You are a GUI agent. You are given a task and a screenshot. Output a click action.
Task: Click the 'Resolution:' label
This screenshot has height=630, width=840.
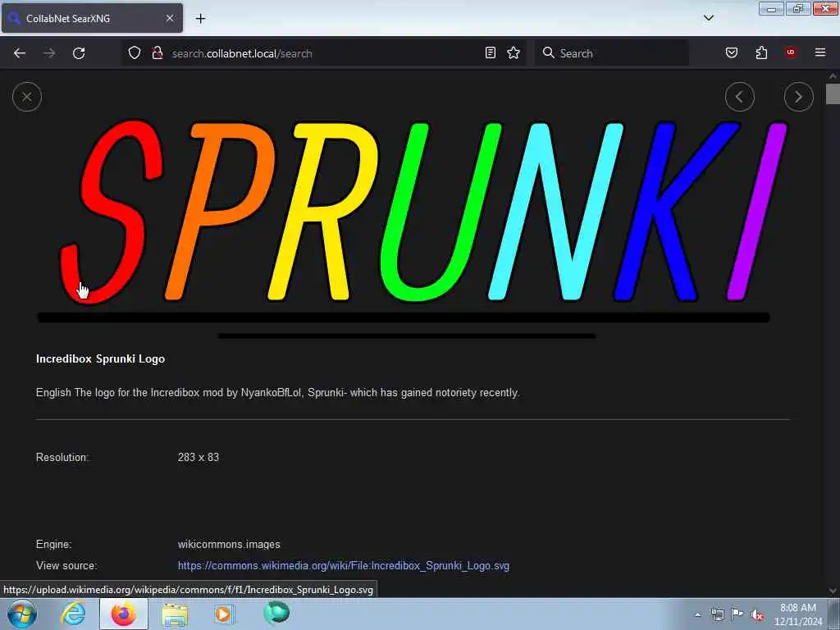tap(62, 458)
